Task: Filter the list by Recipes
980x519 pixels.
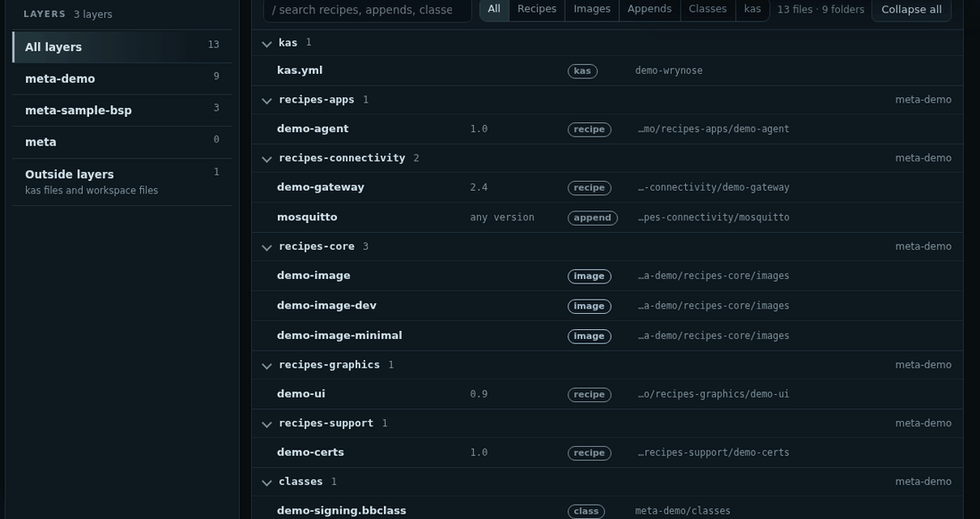Action: 537,10
